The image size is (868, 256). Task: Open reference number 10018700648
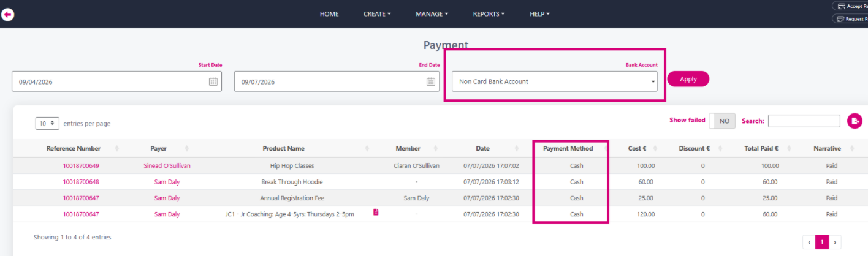point(81,182)
